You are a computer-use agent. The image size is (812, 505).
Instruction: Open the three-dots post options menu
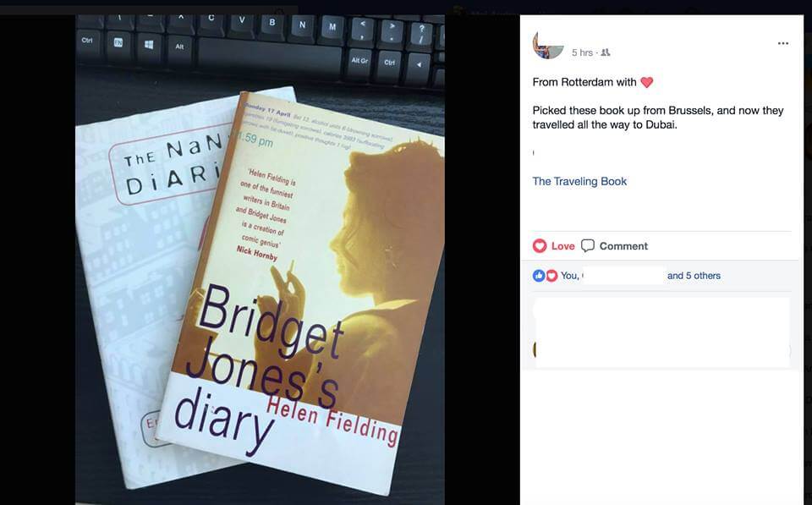pos(783,43)
